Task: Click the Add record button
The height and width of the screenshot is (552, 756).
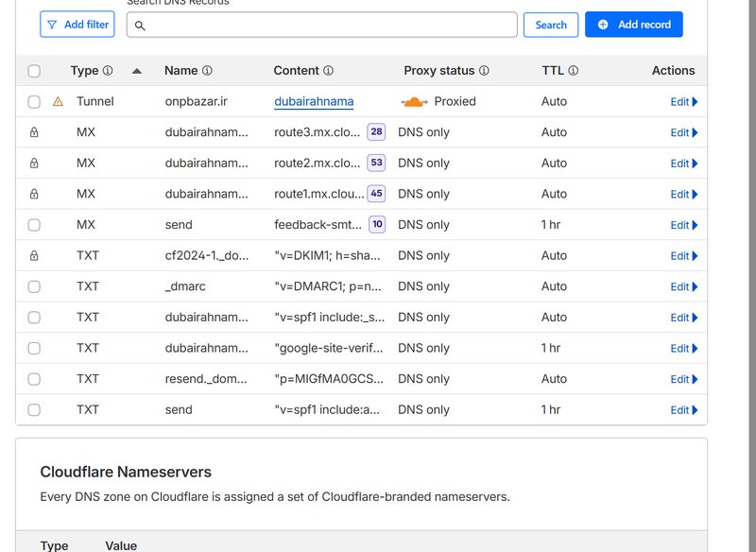Action: [x=633, y=25]
